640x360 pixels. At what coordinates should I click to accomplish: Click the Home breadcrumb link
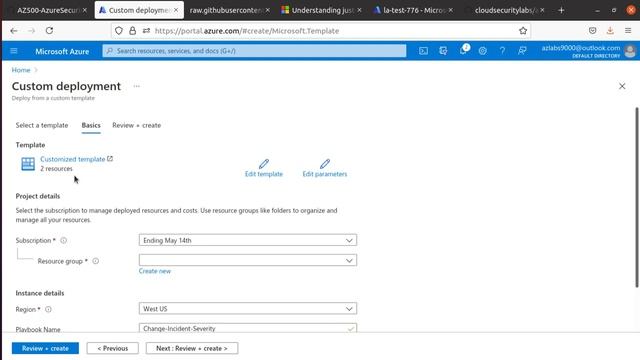coord(21,70)
